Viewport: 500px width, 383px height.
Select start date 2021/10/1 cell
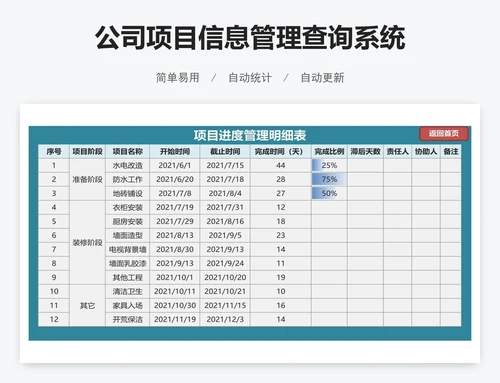pyautogui.click(x=175, y=277)
